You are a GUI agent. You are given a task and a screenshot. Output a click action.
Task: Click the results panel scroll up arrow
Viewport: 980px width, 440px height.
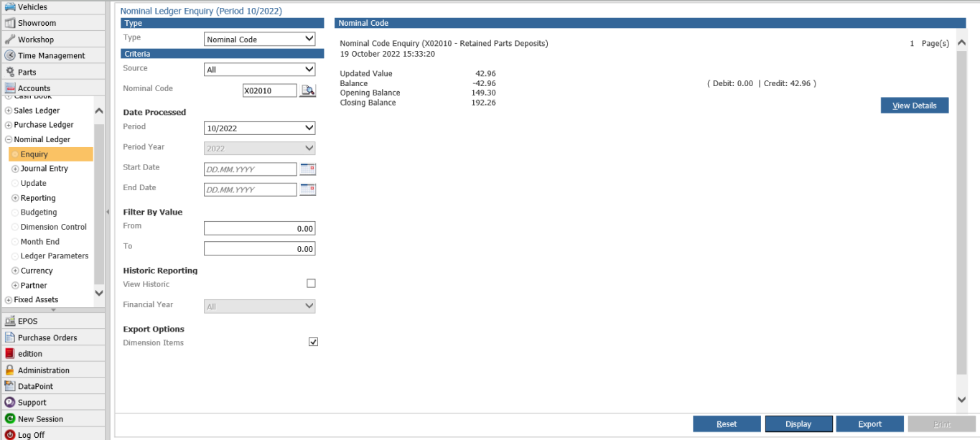click(x=962, y=44)
